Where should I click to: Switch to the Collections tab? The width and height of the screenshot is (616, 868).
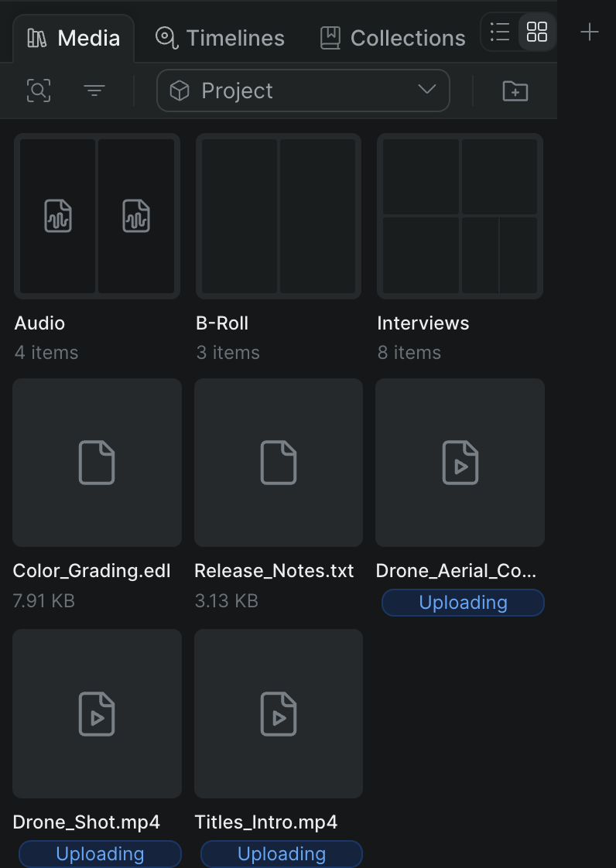click(393, 38)
